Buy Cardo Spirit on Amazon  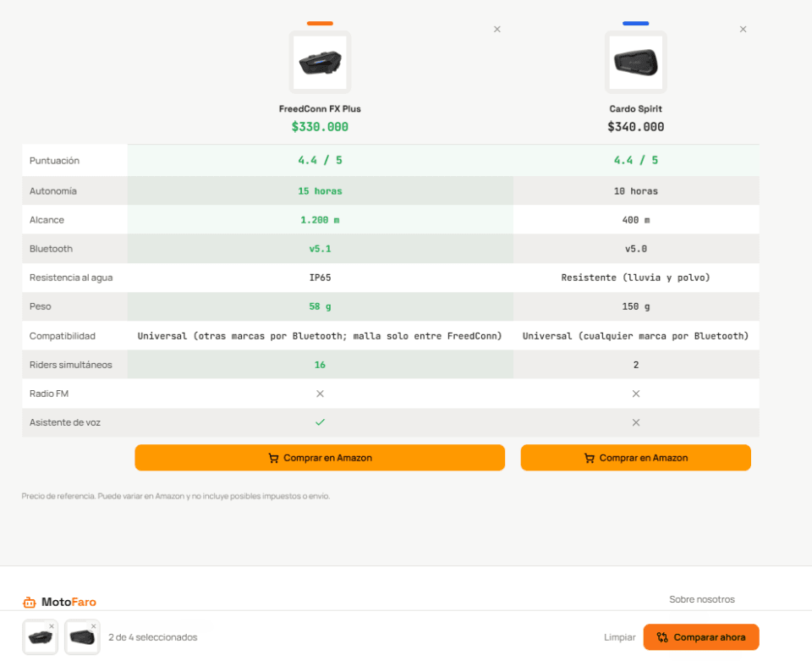point(636,458)
